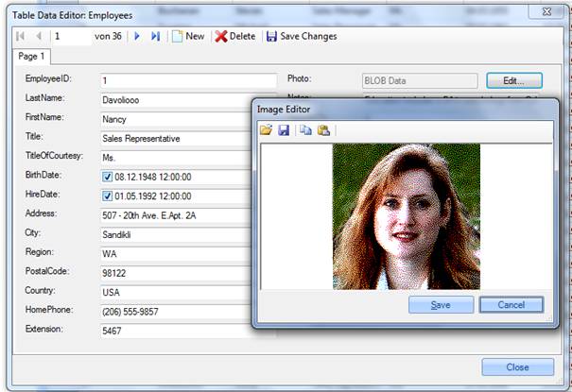Jump to last record arrow
Screen dimensions: 572x392
point(156,36)
